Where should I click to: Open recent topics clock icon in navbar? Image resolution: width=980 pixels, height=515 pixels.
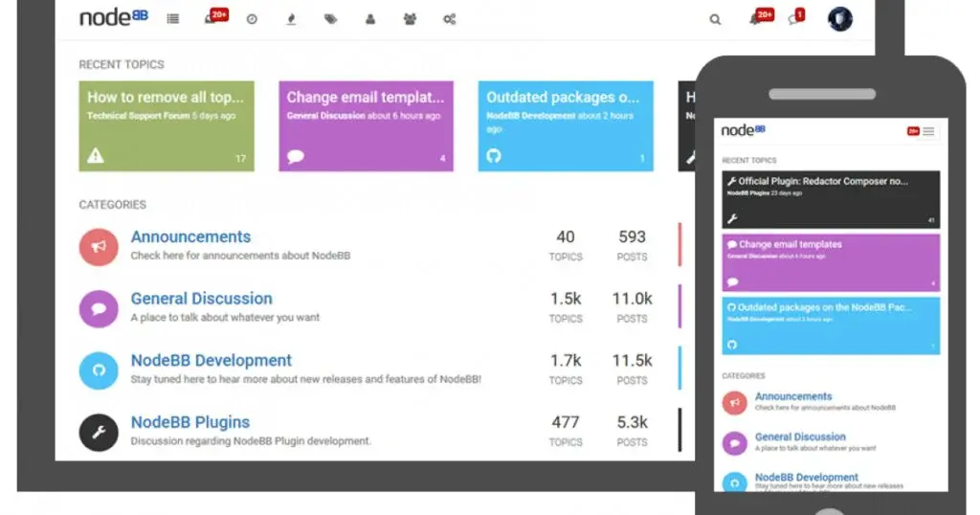tap(252, 19)
